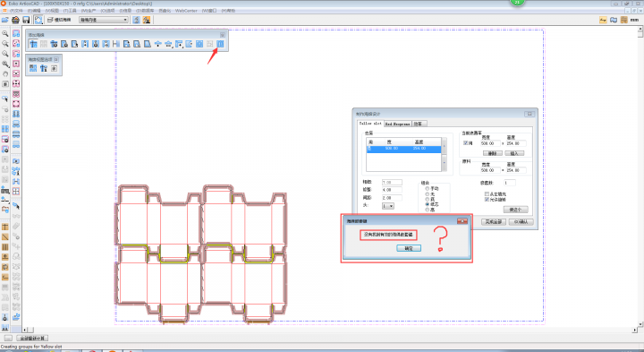
Task: Click the input field showing 4.00
Action: [392, 190]
